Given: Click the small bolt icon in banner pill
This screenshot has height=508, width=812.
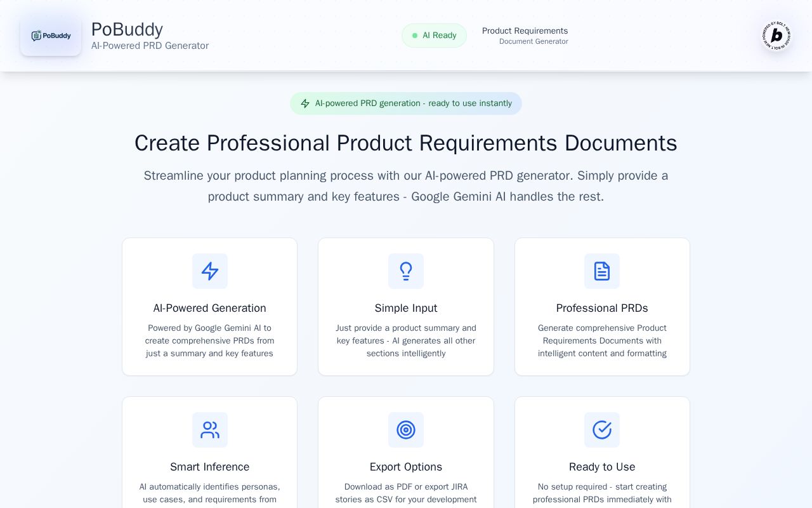Looking at the screenshot, I should (x=305, y=104).
